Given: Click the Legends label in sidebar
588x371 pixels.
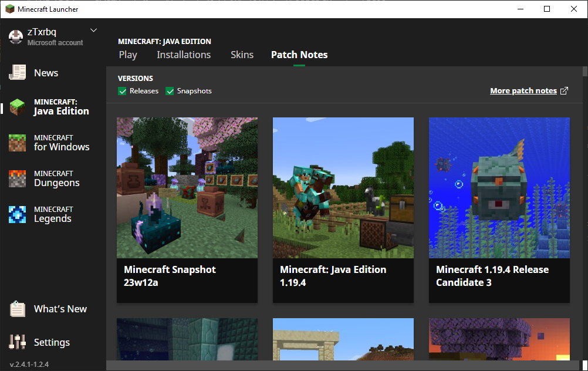Looking at the screenshot, I should point(52,218).
